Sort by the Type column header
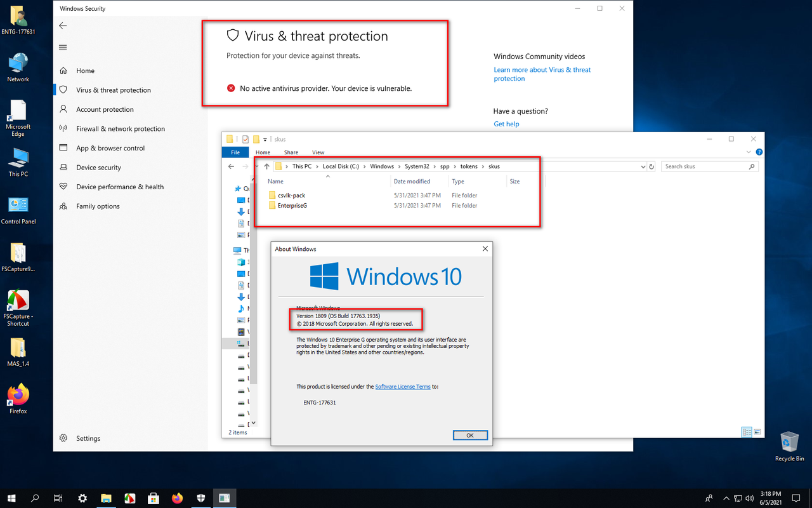The height and width of the screenshot is (508, 812). coord(458,182)
